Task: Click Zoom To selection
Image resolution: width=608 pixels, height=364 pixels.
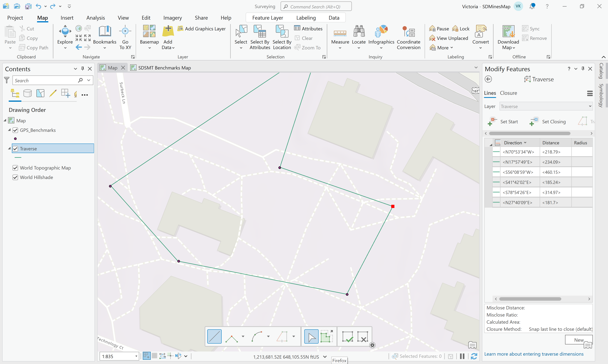Action: point(307,48)
